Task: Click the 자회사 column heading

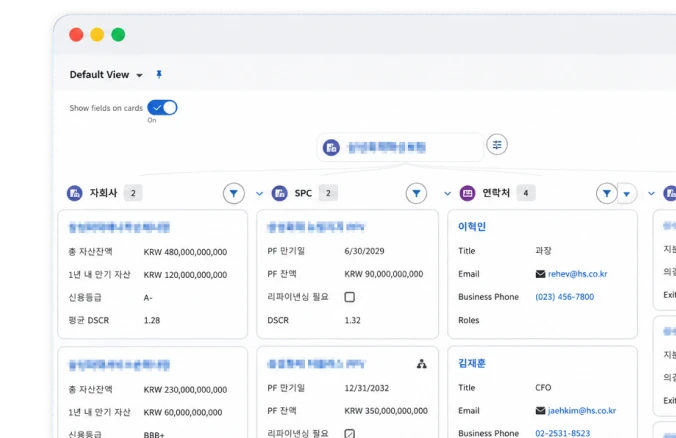Action: click(x=103, y=193)
